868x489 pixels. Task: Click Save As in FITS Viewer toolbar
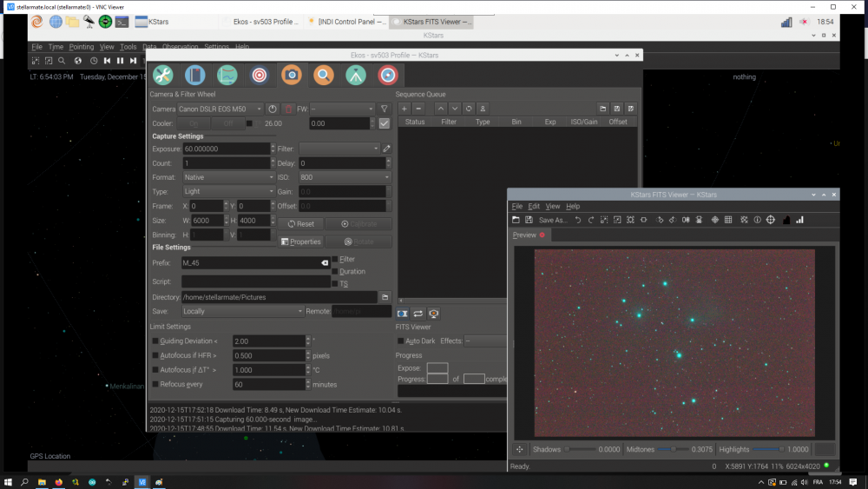552,220
